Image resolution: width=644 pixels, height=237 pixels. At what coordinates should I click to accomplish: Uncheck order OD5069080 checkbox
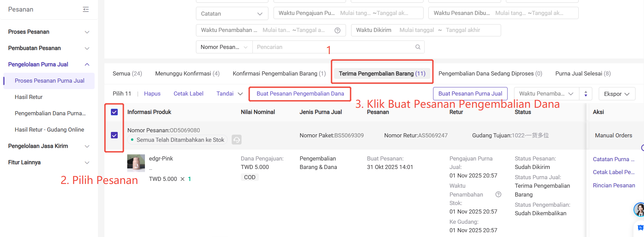tap(114, 135)
